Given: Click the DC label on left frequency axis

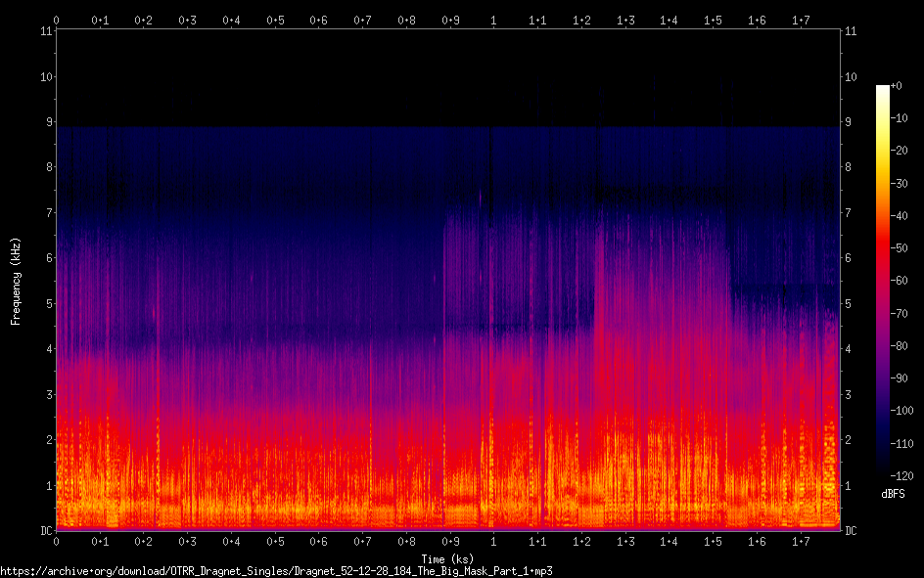Looking at the screenshot, I should (x=43, y=530).
